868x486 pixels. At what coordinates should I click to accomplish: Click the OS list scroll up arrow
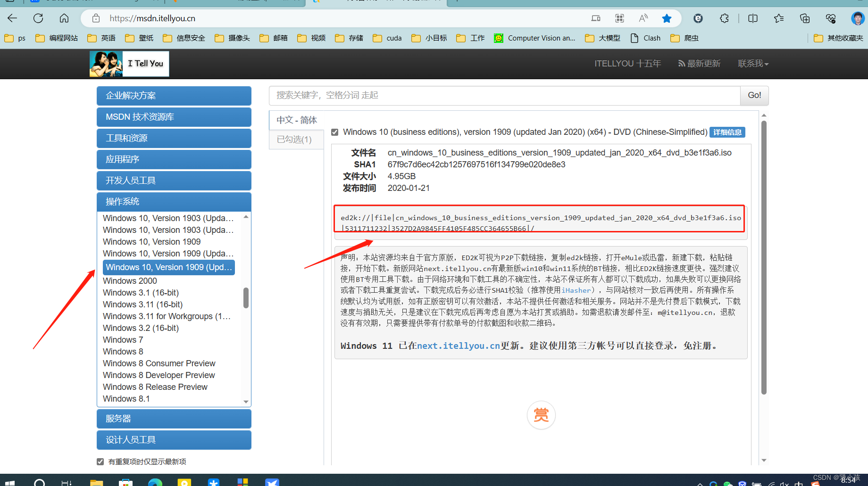pos(246,217)
